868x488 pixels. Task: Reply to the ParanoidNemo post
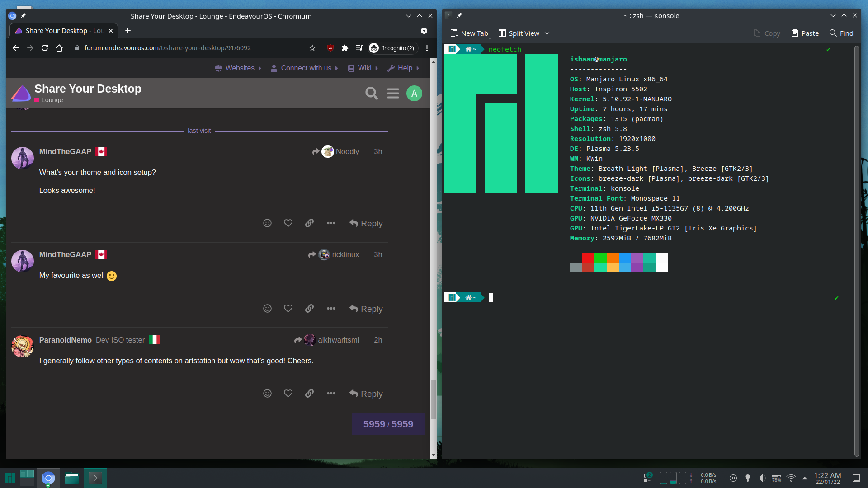click(x=366, y=394)
